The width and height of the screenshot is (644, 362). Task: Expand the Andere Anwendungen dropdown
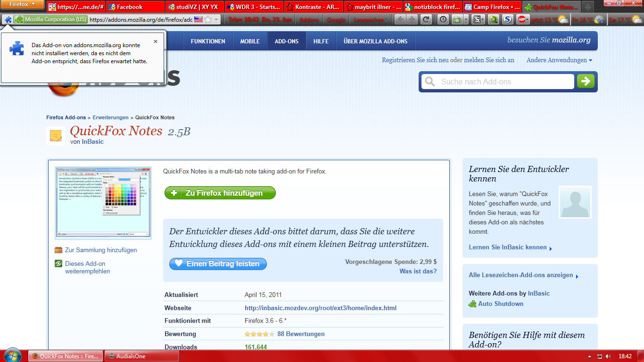(559, 60)
